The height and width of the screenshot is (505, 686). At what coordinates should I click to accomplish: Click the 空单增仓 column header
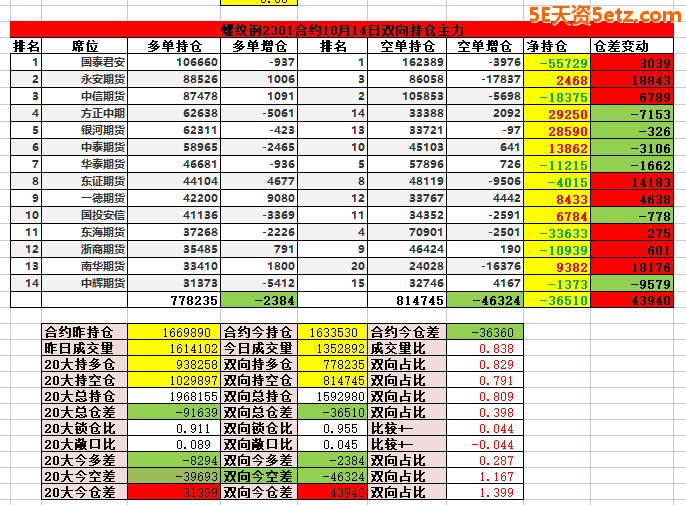click(485, 46)
